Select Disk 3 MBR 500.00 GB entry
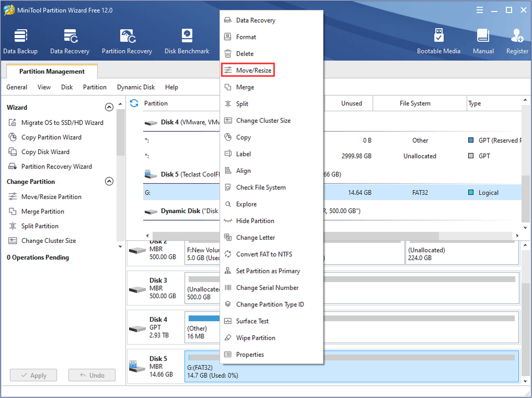Viewport: 532px width, 398px height. coord(156,288)
